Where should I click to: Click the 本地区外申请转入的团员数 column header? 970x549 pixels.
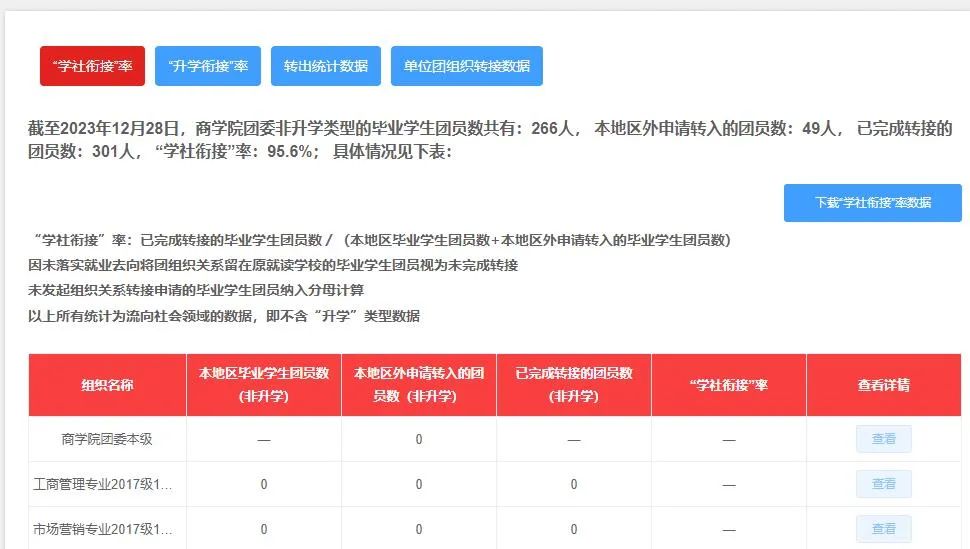click(x=419, y=385)
